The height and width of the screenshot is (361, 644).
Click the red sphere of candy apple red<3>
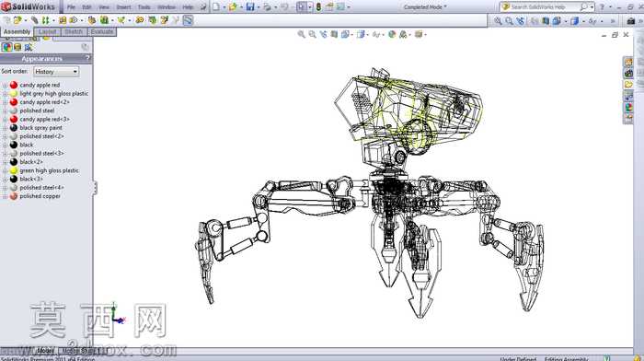pos(14,119)
